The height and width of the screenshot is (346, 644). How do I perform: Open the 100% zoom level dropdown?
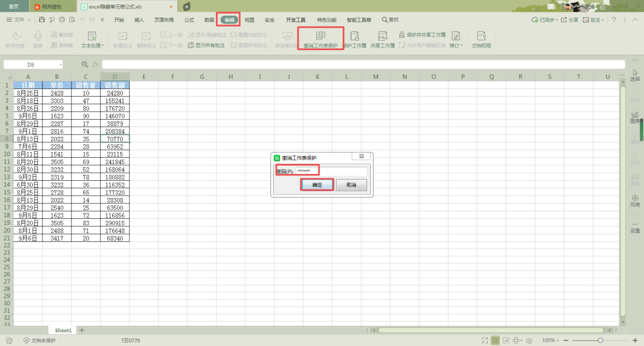click(x=551, y=341)
